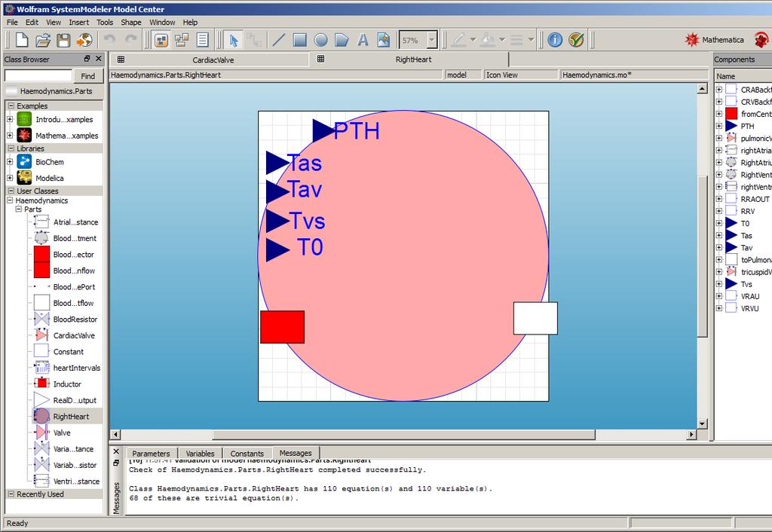This screenshot has width=772, height=532.
Task: Open the File menu
Action: 12,22
